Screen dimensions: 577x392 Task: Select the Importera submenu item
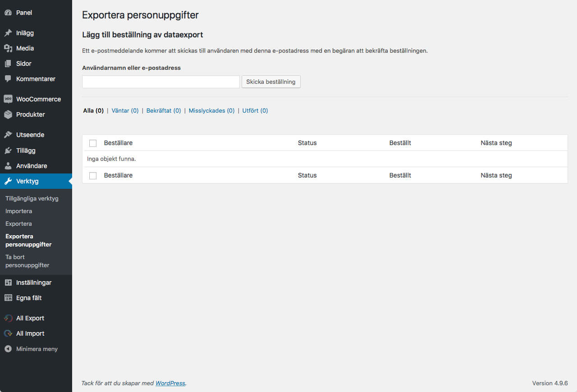[18, 211]
